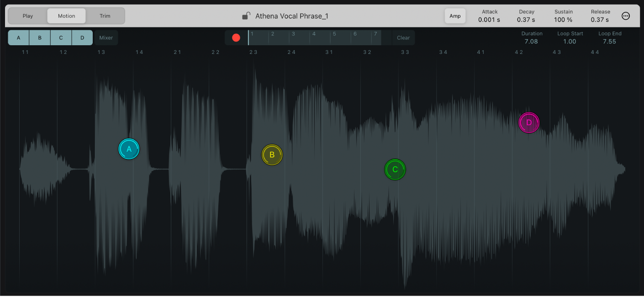Screen dimensions: 644x297
Task: Select source handle C on the waveform
Action: click(x=395, y=170)
